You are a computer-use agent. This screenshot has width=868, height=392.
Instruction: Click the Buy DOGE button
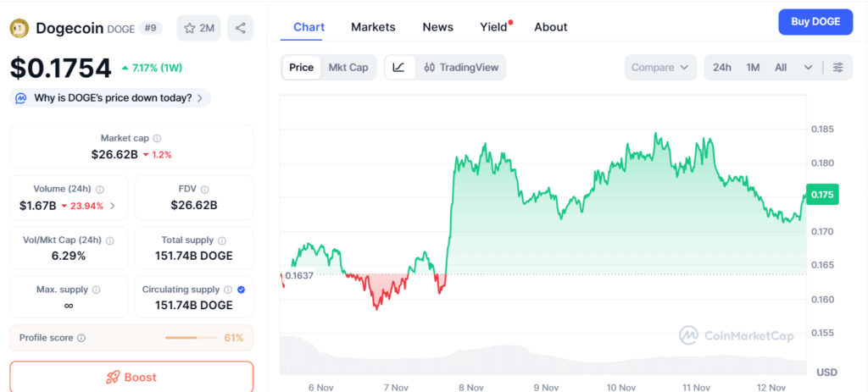coord(815,22)
